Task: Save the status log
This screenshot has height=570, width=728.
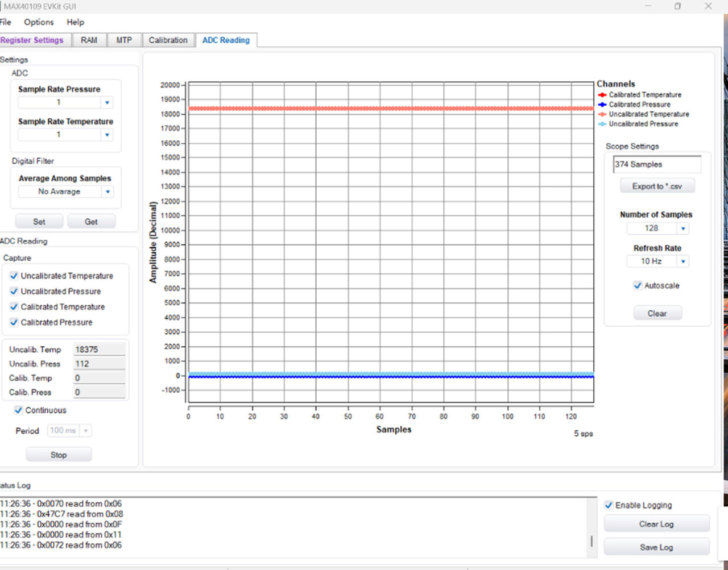Action: click(656, 547)
